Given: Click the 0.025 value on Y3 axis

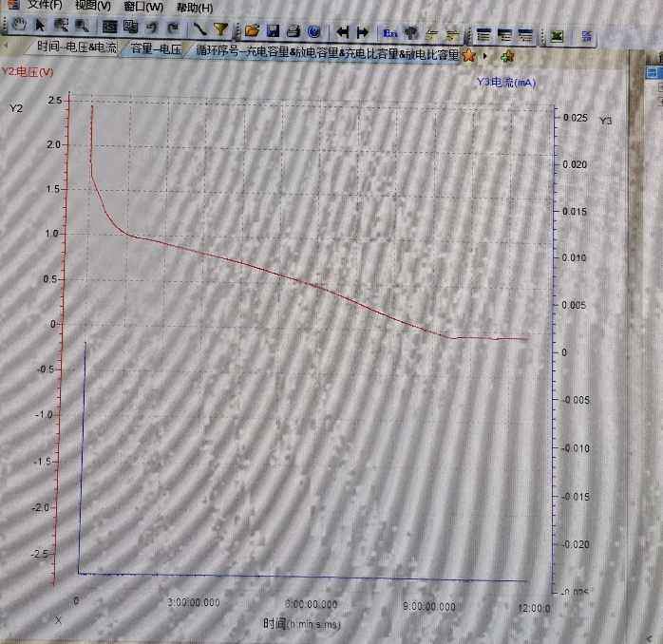Looking at the screenshot, I should 575,118.
